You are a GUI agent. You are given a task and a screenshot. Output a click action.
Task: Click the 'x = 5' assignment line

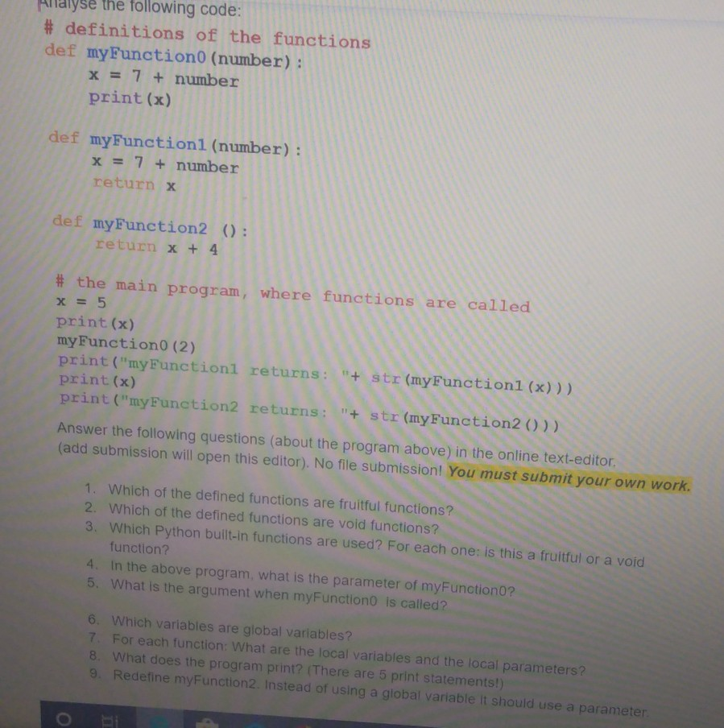pyautogui.click(x=81, y=302)
